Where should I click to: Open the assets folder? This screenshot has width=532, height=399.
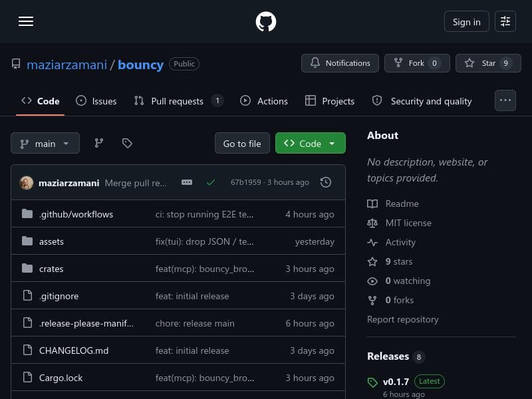[51, 241]
